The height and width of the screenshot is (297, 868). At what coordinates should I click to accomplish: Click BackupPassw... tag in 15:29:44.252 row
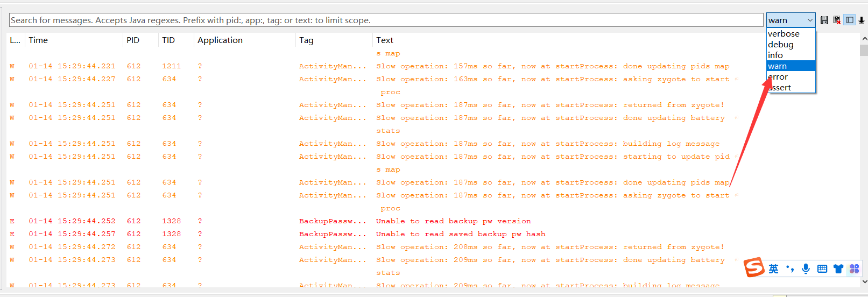pos(333,221)
